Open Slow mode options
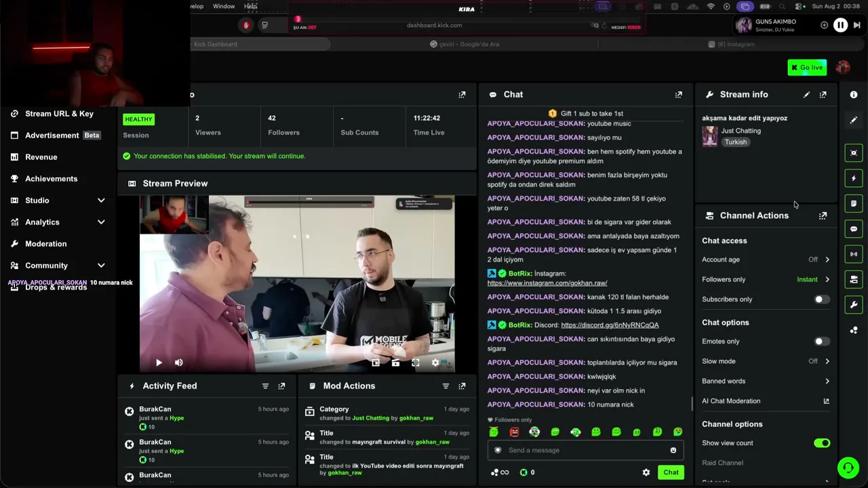 (x=766, y=361)
